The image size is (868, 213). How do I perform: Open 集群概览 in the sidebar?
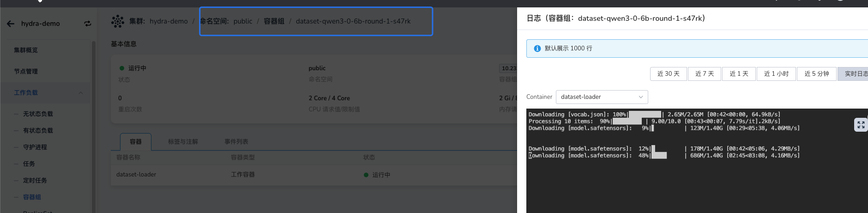[26, 50]
